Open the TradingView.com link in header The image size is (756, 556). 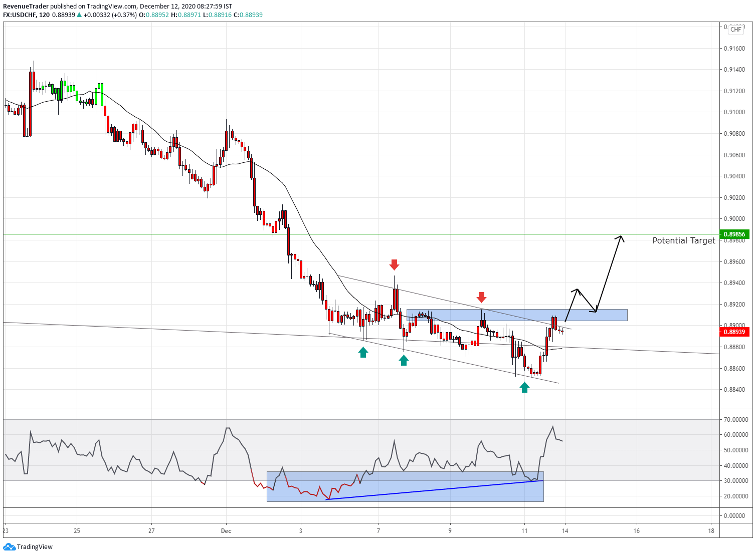tap(111, 7)
